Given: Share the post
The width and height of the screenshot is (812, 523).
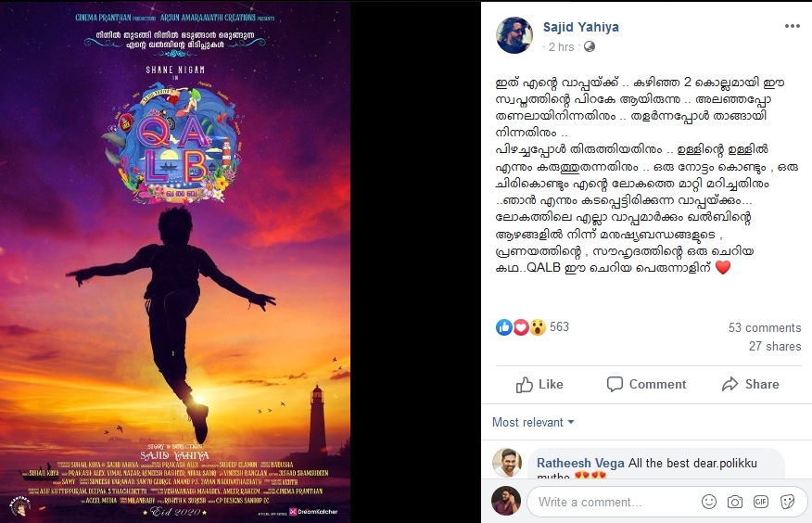Looking at the screenshot, I should click(x=751, y=384).
